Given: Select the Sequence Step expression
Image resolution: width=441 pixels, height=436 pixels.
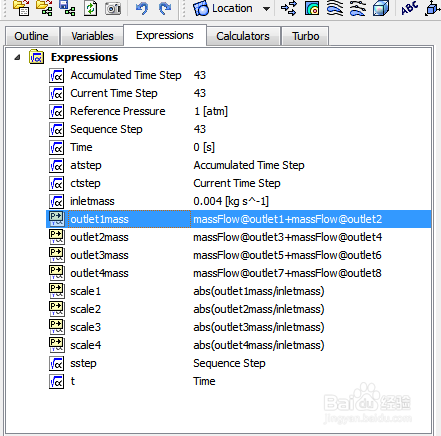Looking at the screenshot, I should tap(106, 129).
